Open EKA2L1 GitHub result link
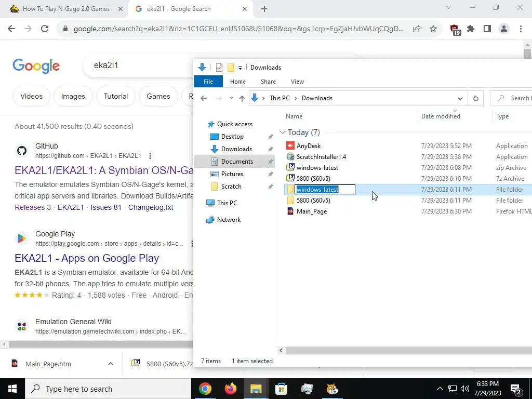Viewport: 532px width, 399px height. 104,170
